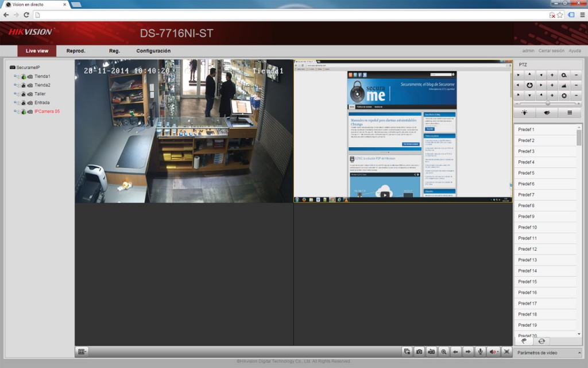Select the capture snapshot icon
This screenshot has width=588, height=368.
coord(420,351)
